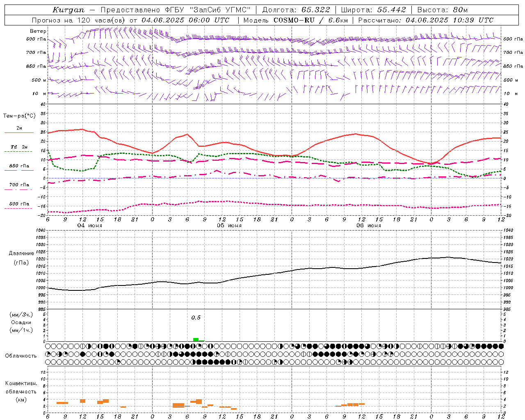Click the "Td 2м" dew point legend entry
The image size is (525, 420).
19,147
